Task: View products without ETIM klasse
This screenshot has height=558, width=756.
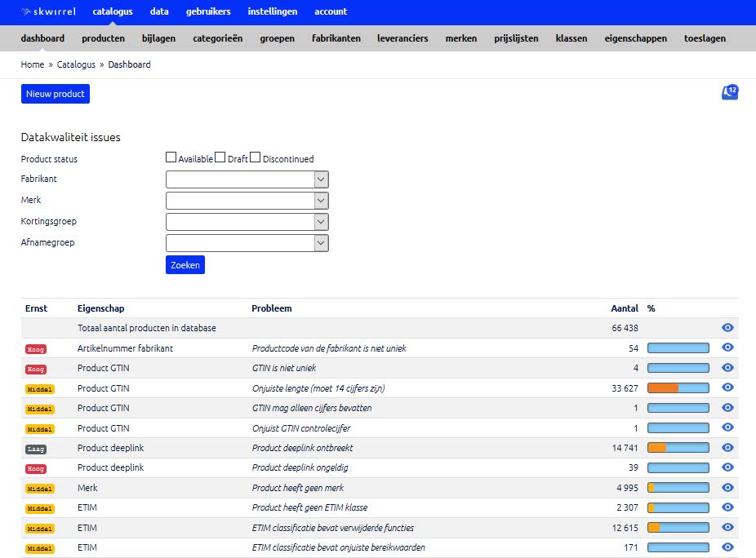Action: pyautogui.click(x=727, y=507)
